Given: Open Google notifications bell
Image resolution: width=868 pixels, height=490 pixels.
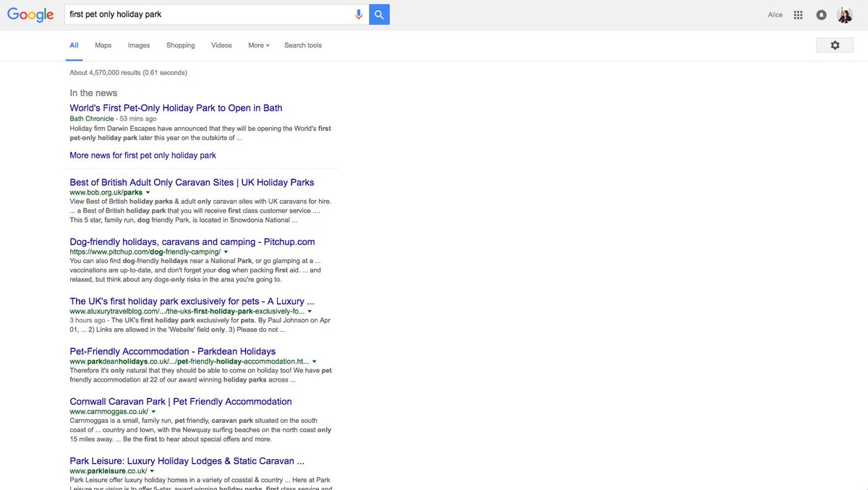Looking at the screenshot, I should coord(821,14).
